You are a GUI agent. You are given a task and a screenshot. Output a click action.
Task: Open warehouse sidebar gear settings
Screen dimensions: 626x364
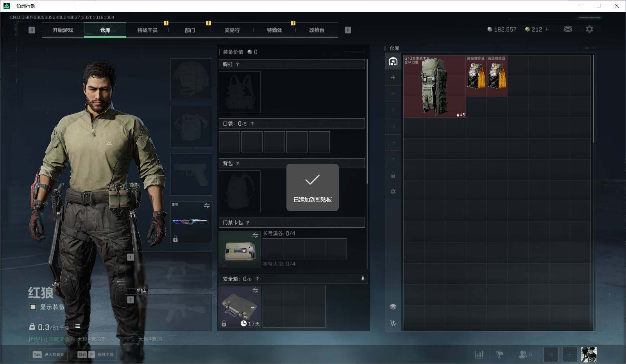point(393,191)
